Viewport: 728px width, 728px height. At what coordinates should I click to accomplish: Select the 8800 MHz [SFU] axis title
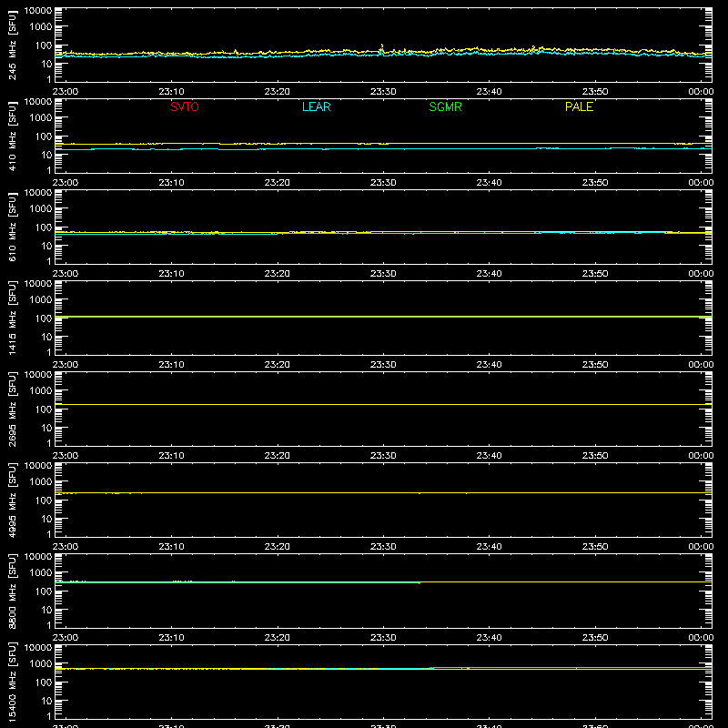12,591
